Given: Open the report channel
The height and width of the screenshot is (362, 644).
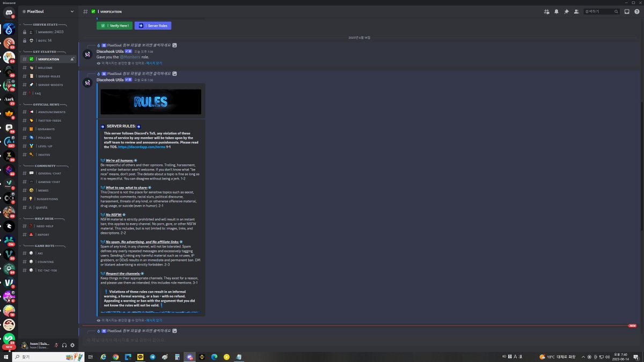Looking at the screenshot, I should 48,235.
